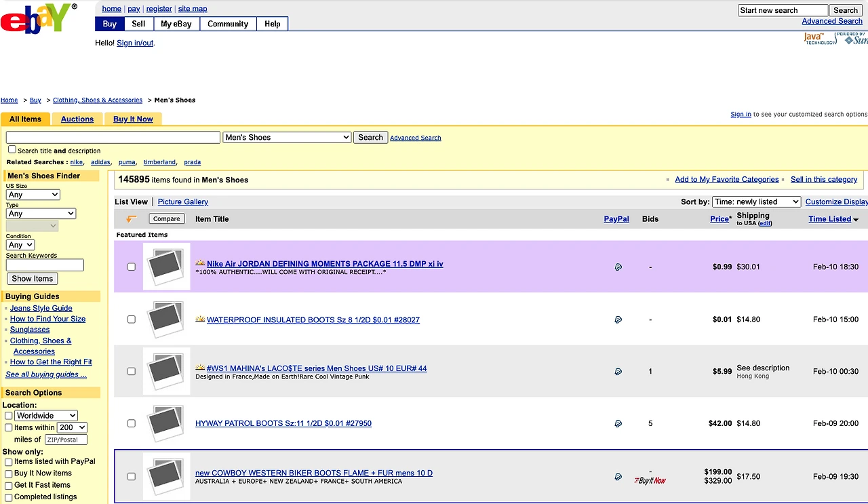Click the Show Items button

coord(32,279)
